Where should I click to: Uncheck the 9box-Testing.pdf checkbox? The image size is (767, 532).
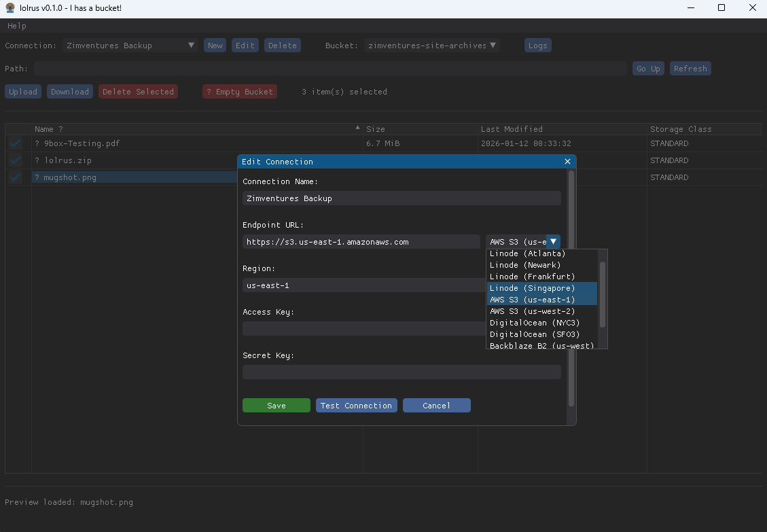16,144
